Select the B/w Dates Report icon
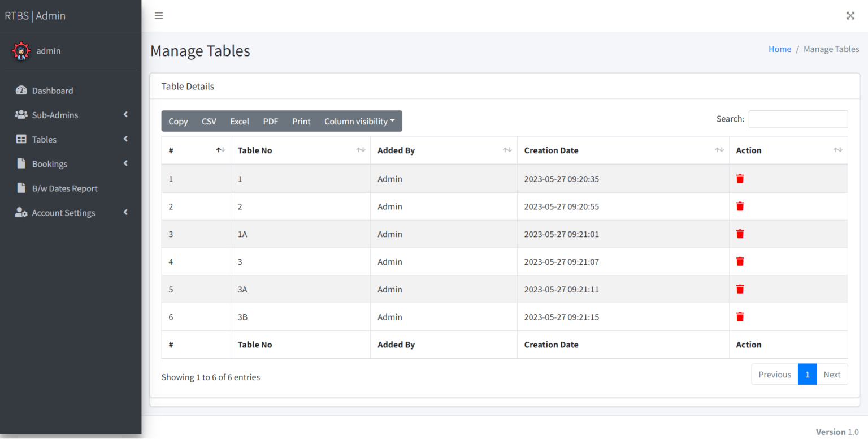Screen dimensions: 868x439 click(x=21, y=188)
